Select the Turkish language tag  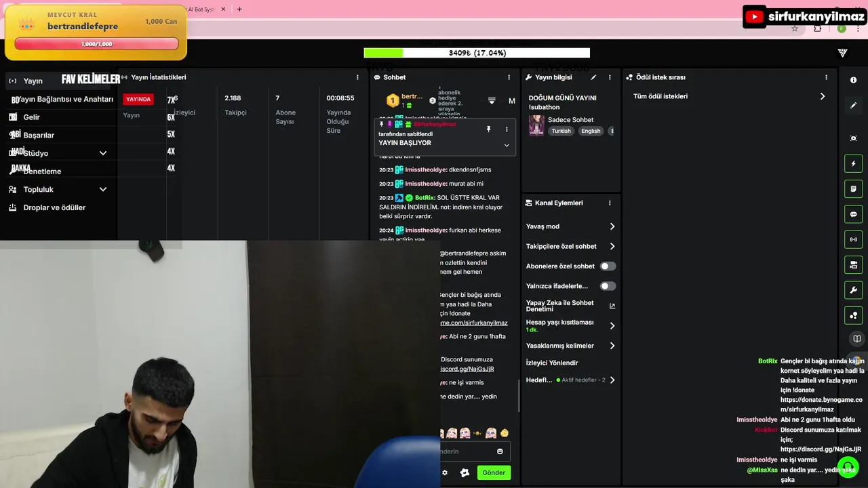coord(561,131)
